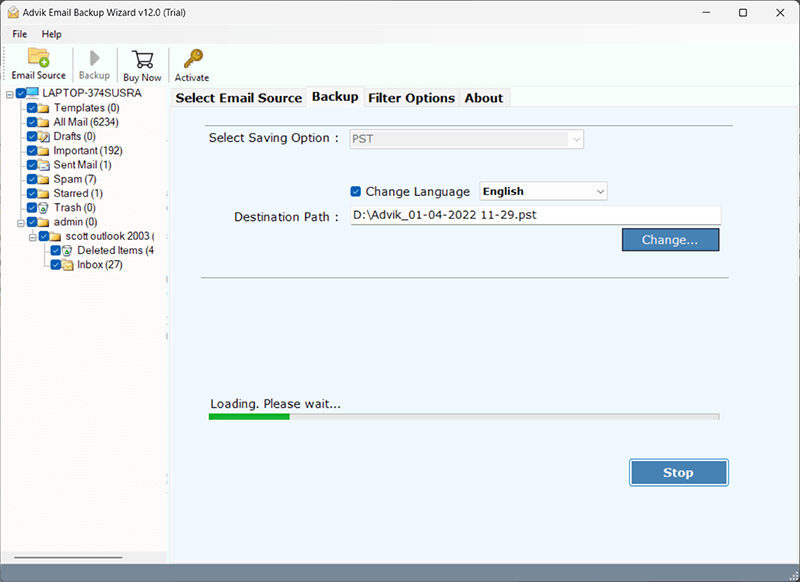Uncheck the admin folder checkbox
800x582 pixels.
tap(32, 222)
